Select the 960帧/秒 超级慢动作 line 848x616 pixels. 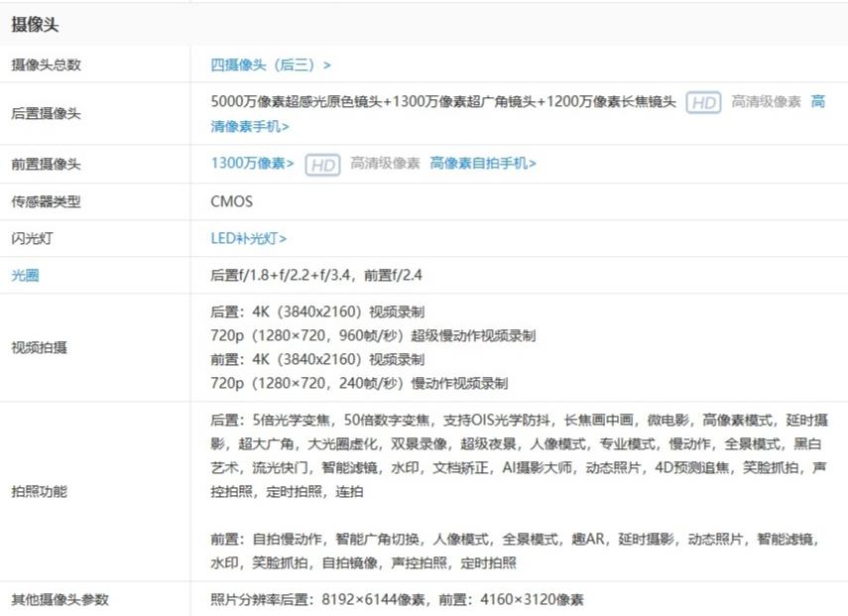(x=373, y=336)
